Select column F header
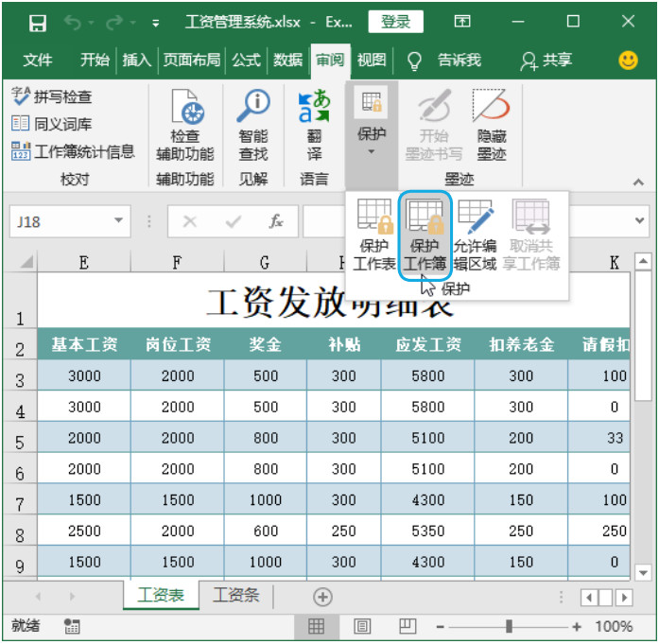Image resolution: width=659 pixels, height=644 pixels. click(x=177, y=262)
